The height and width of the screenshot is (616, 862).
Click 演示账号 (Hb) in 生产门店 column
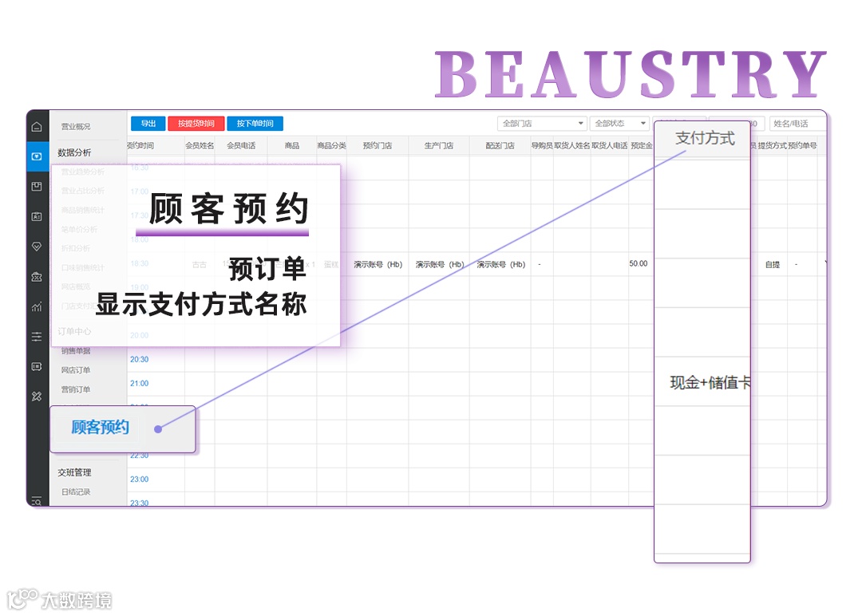point(440,264)
